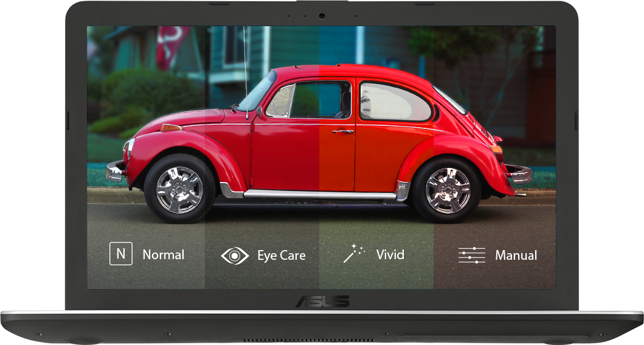Click the car's radio antenna
The width and height of the screenshot is (644, 345).
tap(245, 67)
